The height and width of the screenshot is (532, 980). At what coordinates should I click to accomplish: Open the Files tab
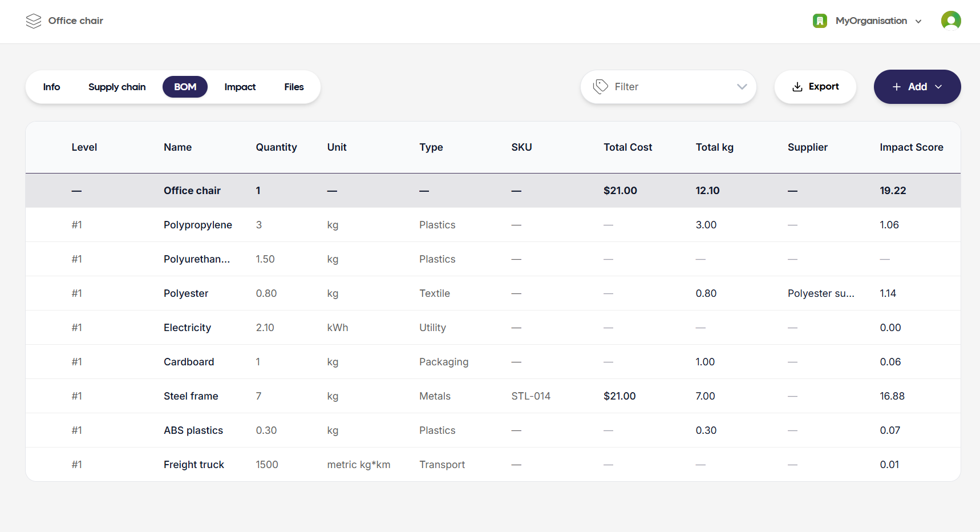point(294,87)
